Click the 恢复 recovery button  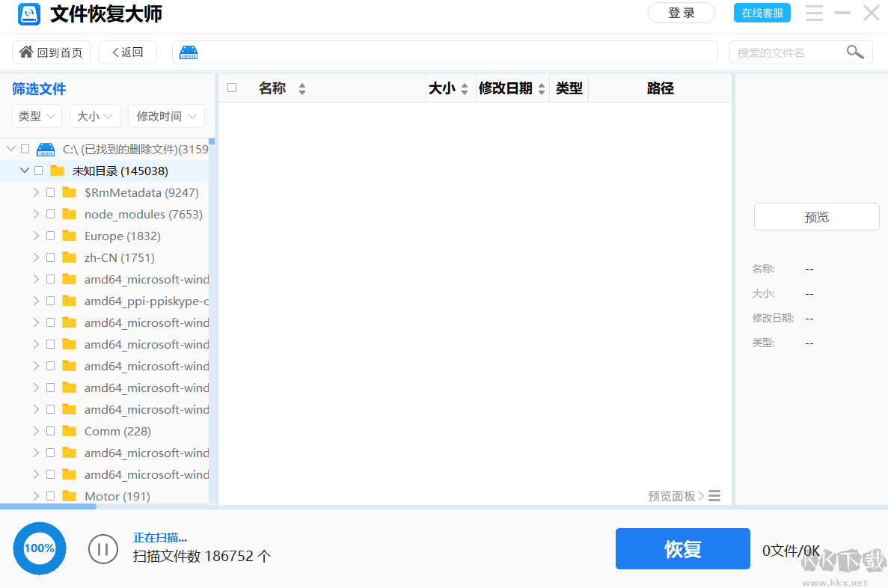pyautogui.click(x=682, y=548)
